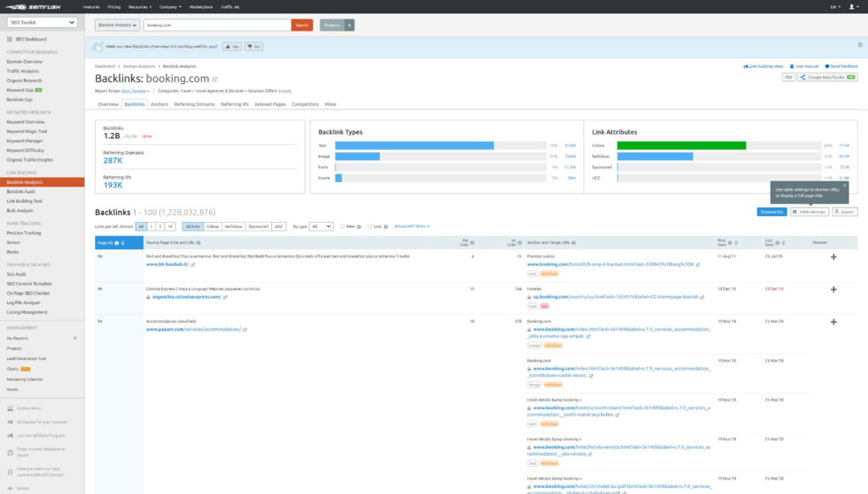The height and width of the screenshot is (494, 868).
Task: Select 1 link per ref. domain
Action: 151,226
